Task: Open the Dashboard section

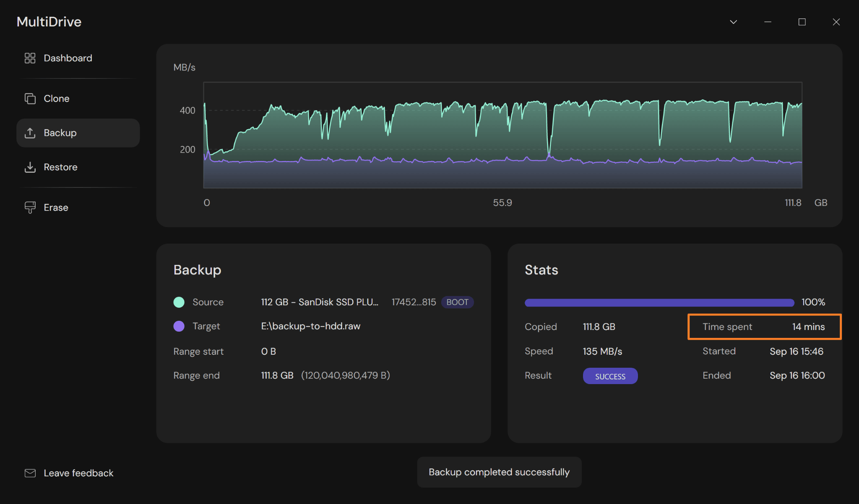Action: coord(78,58)
